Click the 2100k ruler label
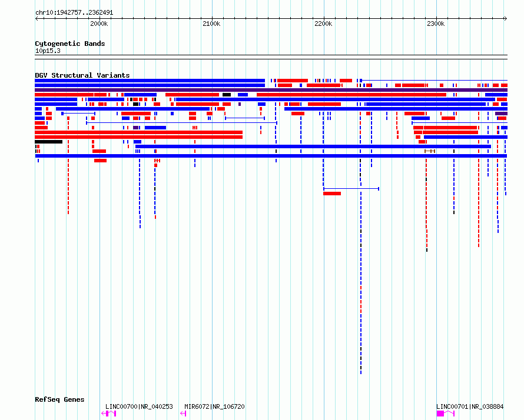This screenshot has width=524, height=420. click(211, 24)
